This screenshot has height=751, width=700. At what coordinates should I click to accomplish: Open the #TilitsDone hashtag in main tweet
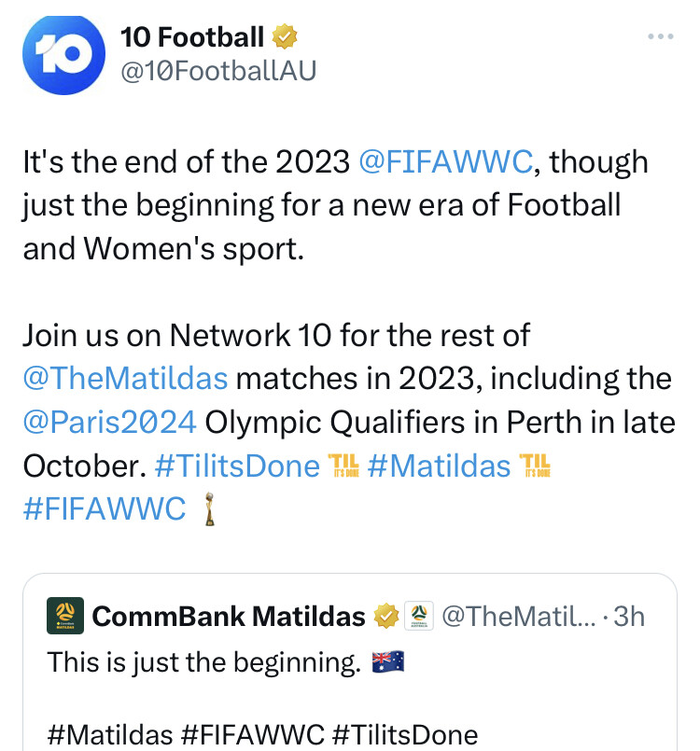tap(236, 465)
